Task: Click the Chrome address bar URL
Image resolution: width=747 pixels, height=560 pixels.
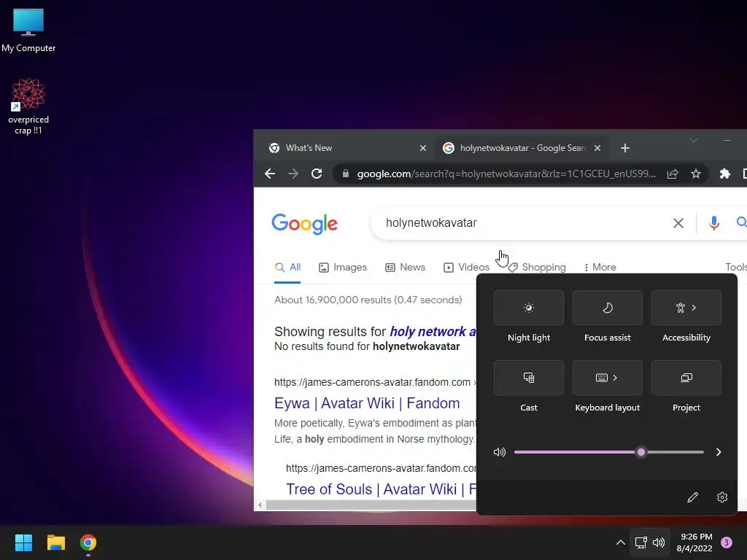Action: (506, 174)
